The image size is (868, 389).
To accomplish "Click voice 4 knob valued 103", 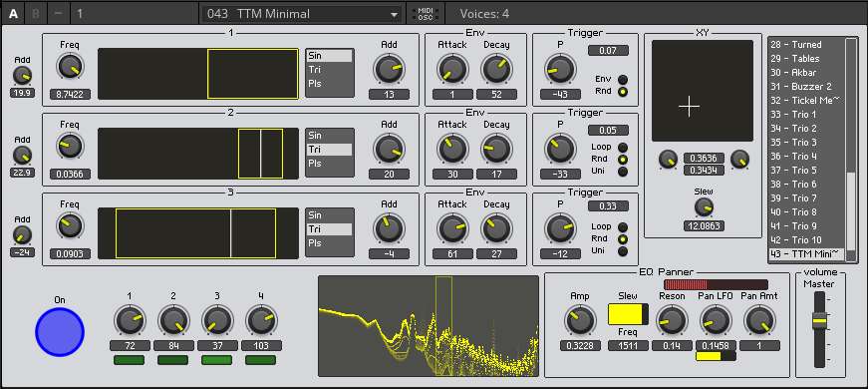I will (261, 320).
